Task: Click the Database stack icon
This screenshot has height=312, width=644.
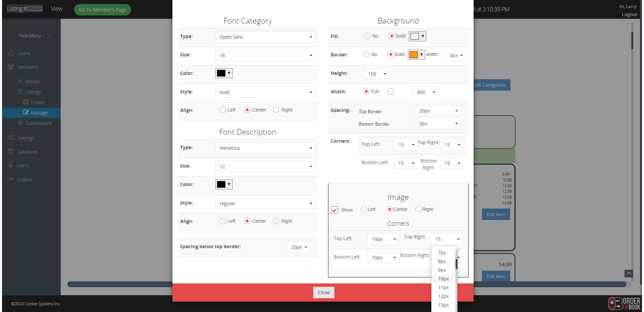Action: 11,151
